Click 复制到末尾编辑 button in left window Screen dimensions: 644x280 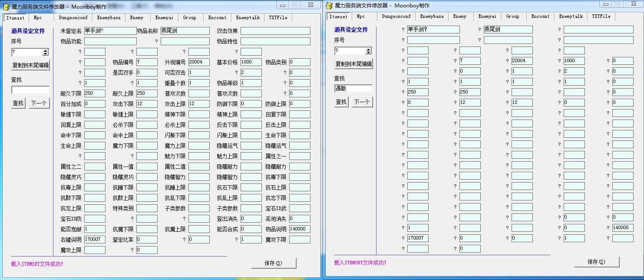pyautogui.click(x=31, y=65)
